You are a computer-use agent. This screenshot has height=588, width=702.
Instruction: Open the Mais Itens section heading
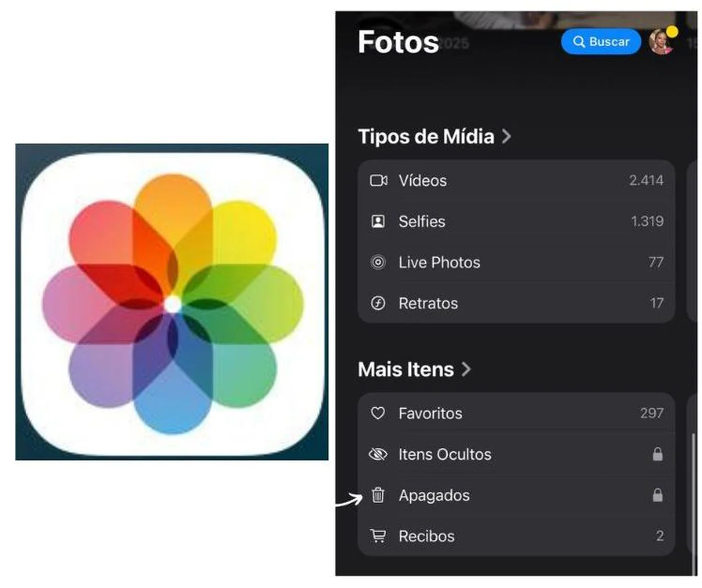[x=406, y=369]
